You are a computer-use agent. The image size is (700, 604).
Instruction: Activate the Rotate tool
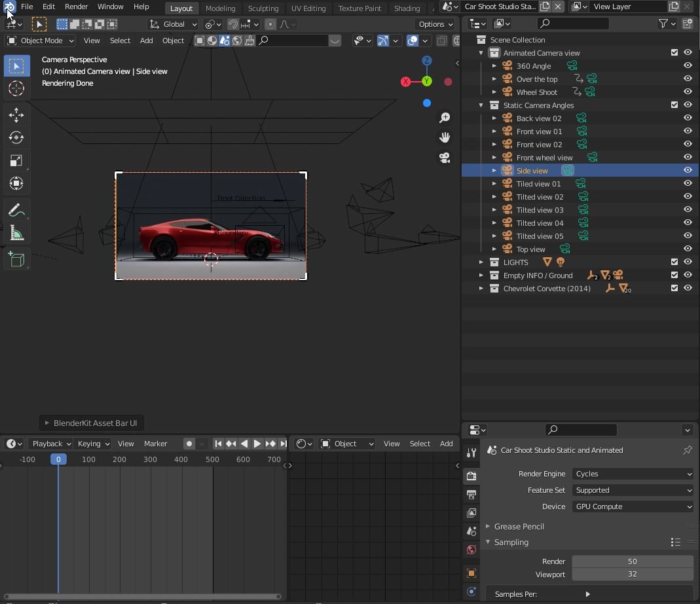[16, 137]
